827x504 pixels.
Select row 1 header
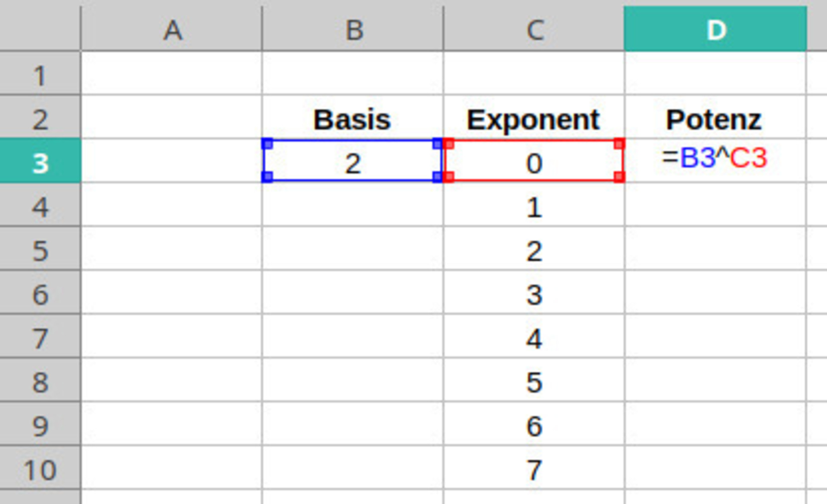tap(40, 75)
